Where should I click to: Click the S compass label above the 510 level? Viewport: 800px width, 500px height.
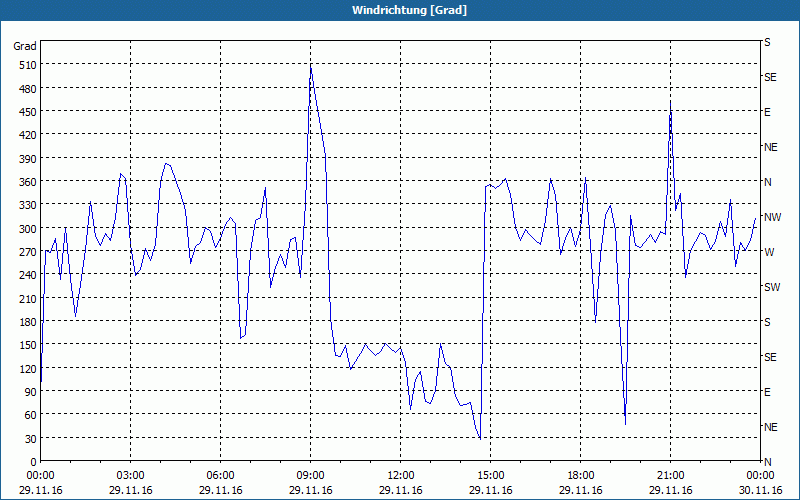point(767,42)
